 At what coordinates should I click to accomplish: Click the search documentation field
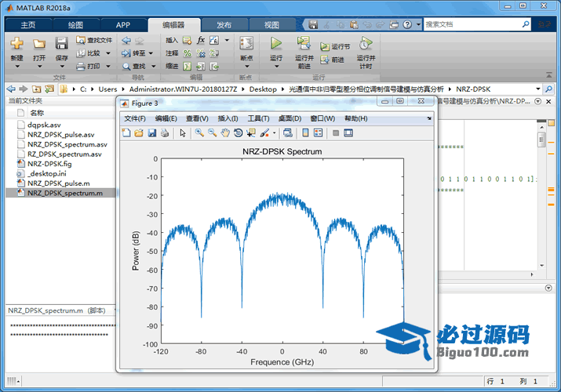click(472, 24)
